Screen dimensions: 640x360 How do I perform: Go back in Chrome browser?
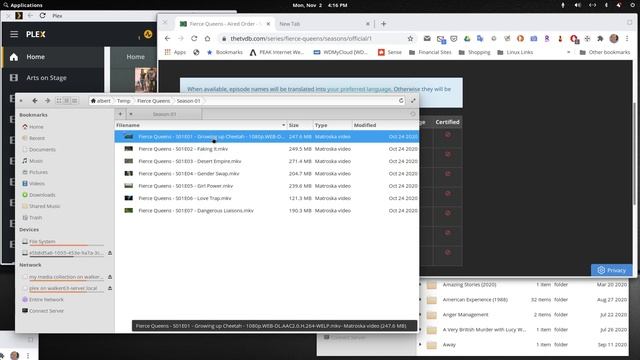[x=167, y=38]
